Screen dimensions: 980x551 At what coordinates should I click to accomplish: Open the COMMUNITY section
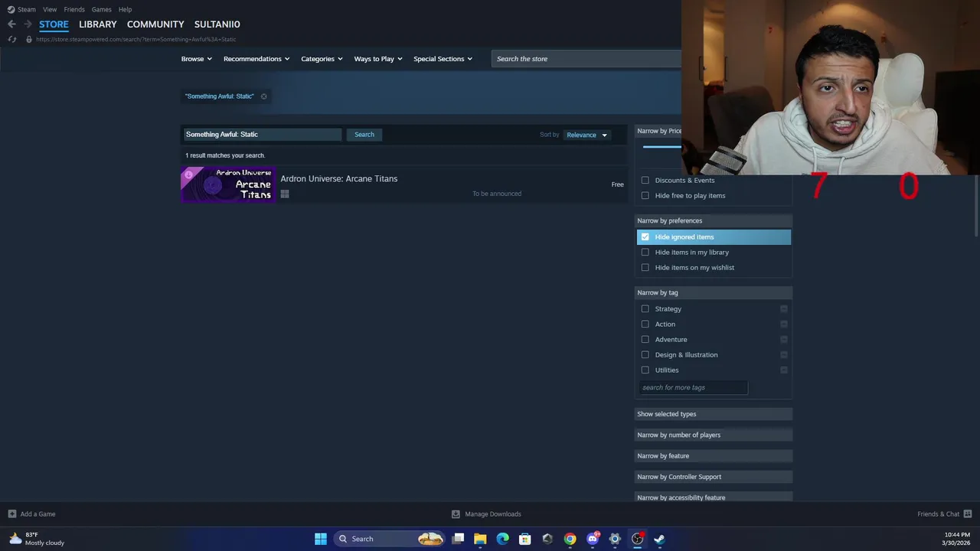pyautogui.click(x=155, y=24)
